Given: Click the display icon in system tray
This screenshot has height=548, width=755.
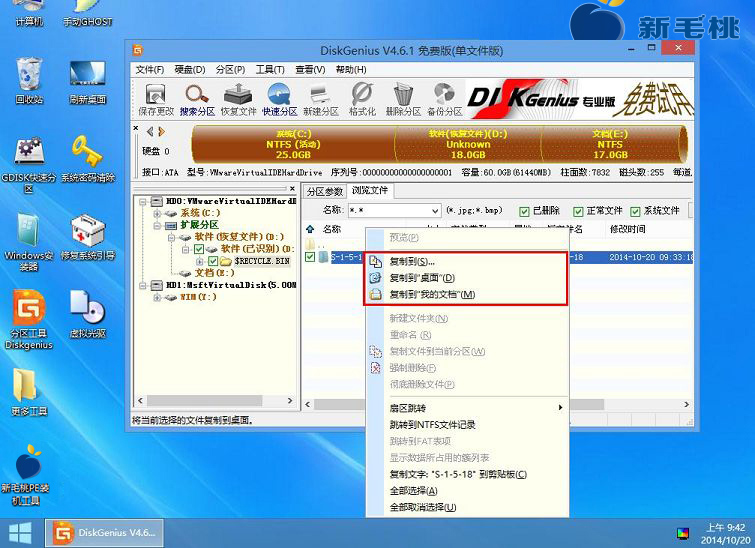Looking at the screenshot, I should [x=682, y=533].
